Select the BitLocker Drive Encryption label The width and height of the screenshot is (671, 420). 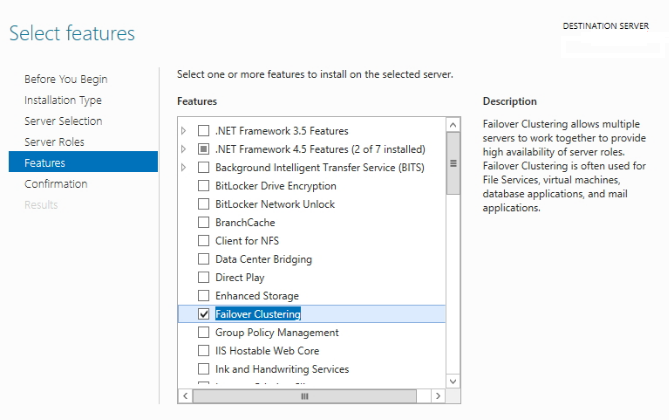pyautogui.click(x=276, y=186)
